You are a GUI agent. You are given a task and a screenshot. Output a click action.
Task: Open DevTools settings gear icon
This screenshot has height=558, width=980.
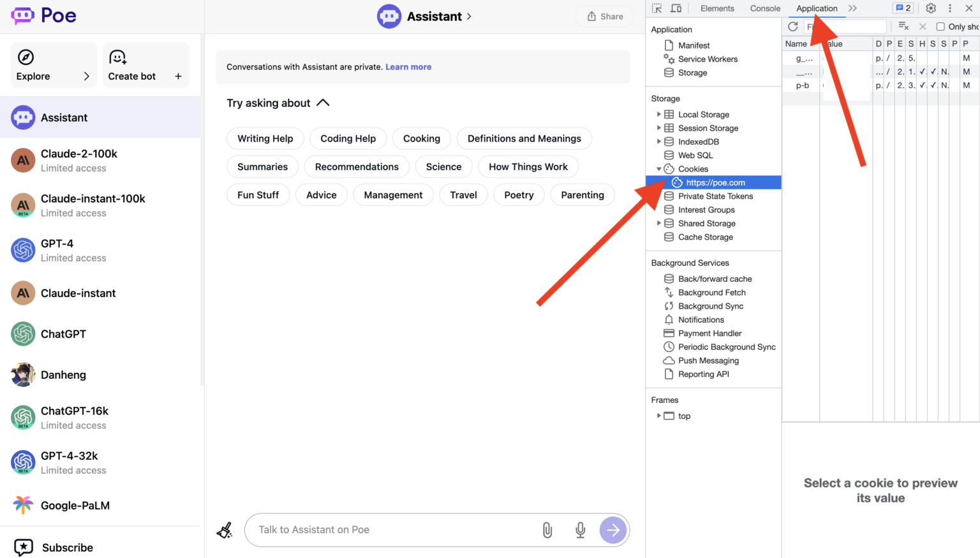click(x=931, y=8)
